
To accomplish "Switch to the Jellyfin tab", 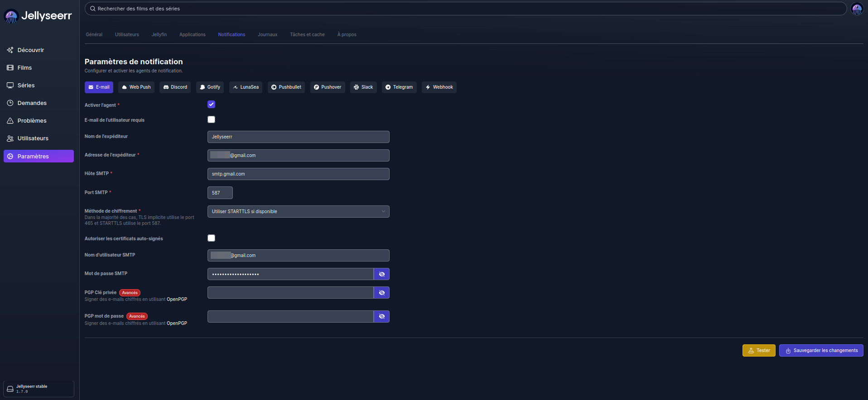I will point(159,35).
